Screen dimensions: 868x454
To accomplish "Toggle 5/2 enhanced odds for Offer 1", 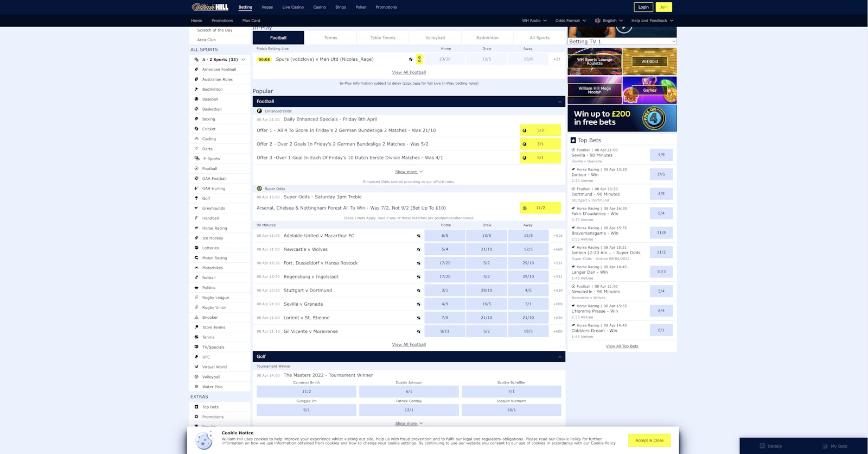I will (540, 130).
